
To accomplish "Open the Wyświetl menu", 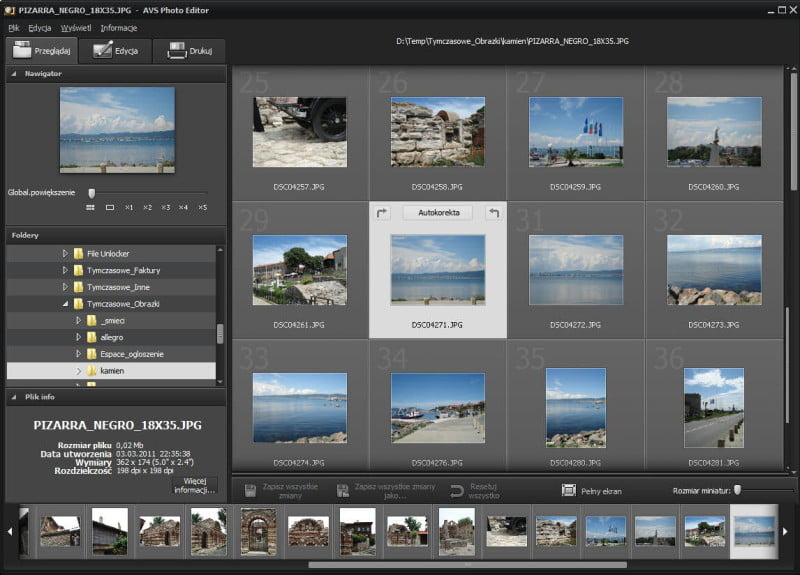I will point(76,28).
